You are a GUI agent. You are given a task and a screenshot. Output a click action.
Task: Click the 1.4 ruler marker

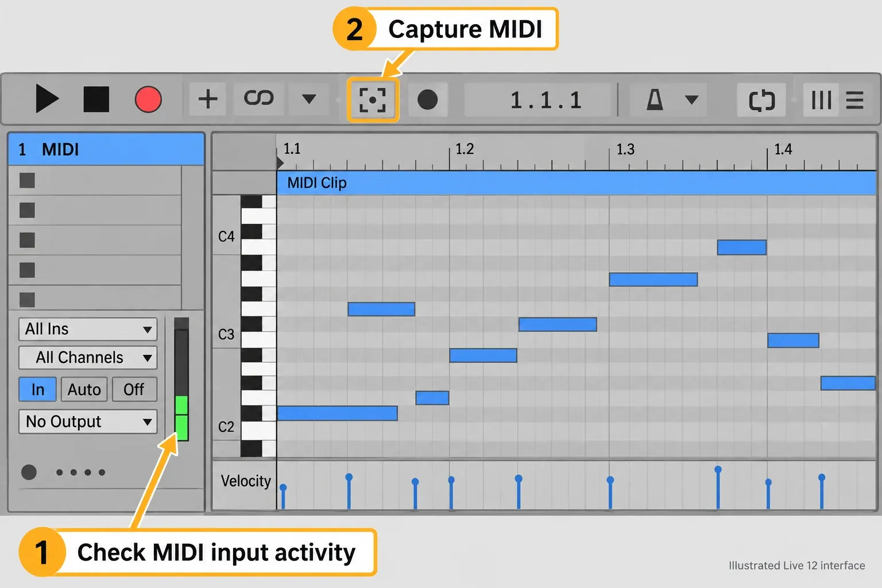(x=783, y=149)
